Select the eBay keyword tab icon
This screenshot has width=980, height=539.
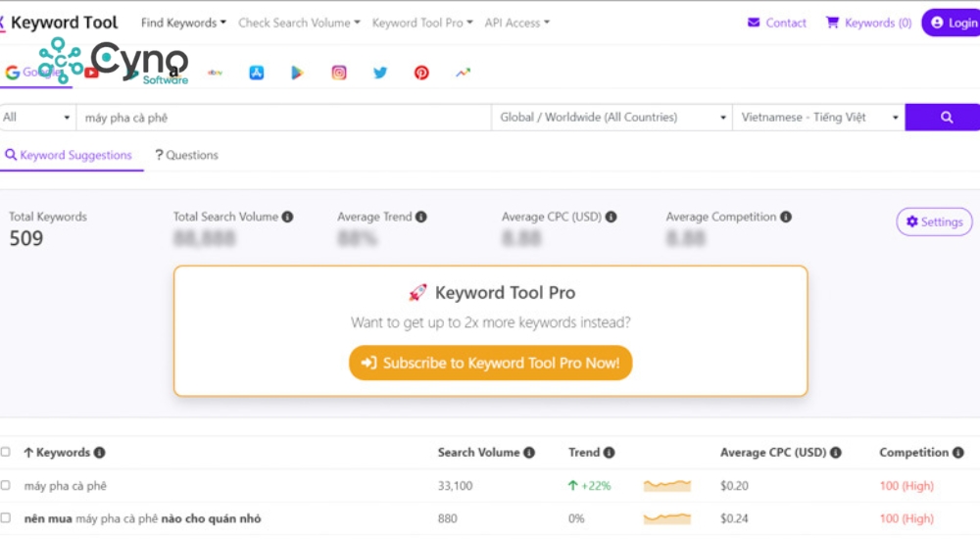215,73
